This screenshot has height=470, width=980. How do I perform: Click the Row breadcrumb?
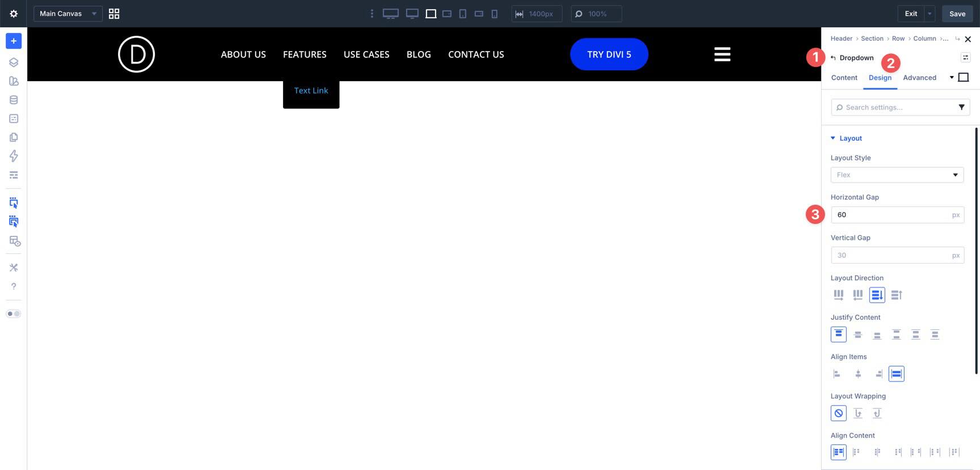point(898,39)
